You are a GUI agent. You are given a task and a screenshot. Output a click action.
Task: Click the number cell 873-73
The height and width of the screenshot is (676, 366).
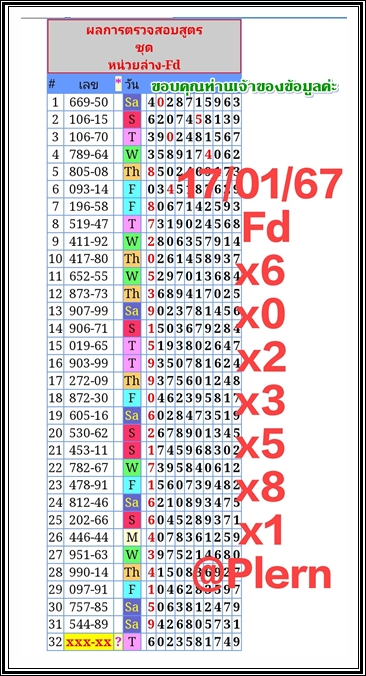click(x=89, y=294)
